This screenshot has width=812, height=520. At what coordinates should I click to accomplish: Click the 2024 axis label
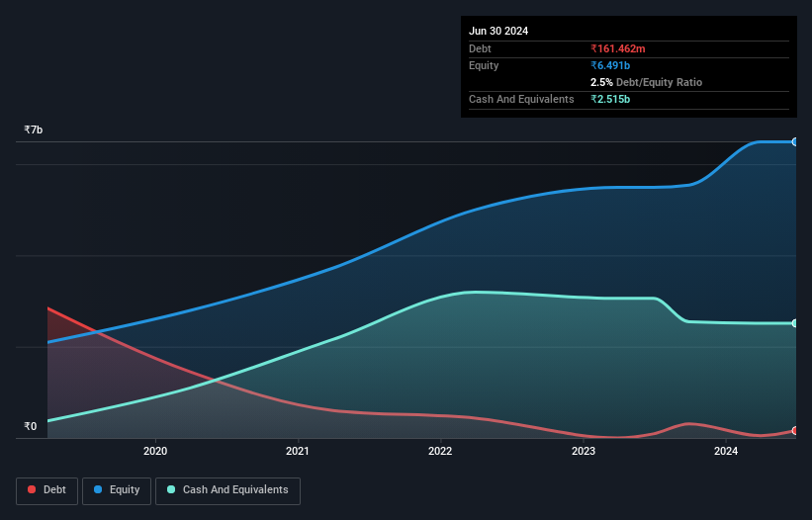[x=726, y=451]
